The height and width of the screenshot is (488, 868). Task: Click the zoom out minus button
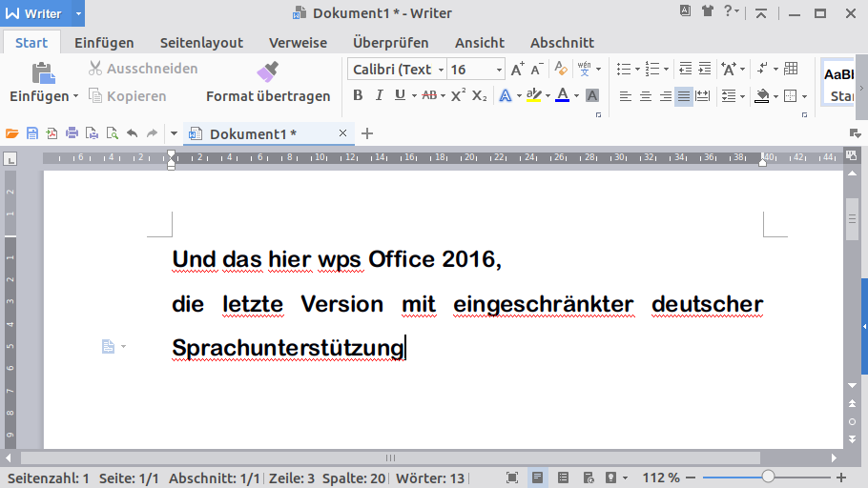[691, 477]
